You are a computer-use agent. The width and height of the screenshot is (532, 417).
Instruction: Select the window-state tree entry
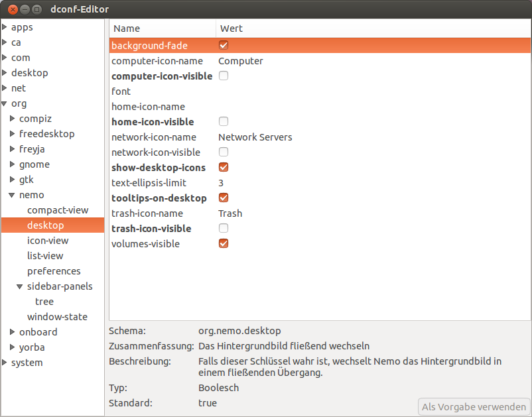pos(57,317)
